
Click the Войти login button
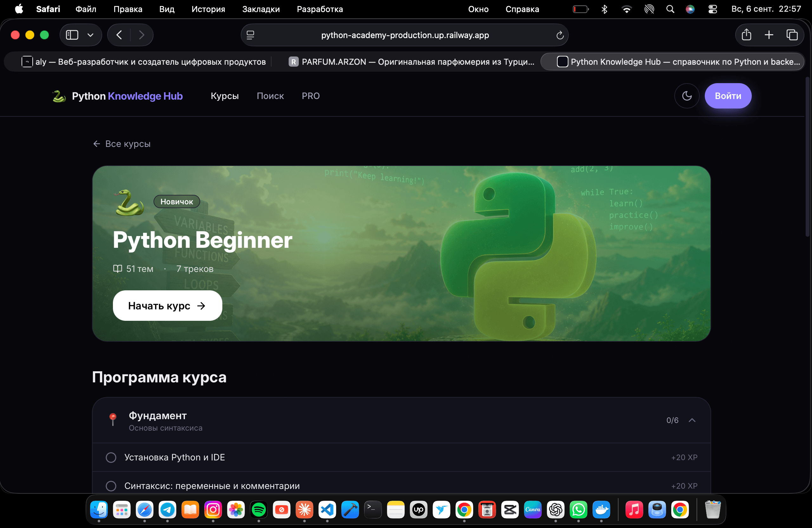click(728, 96)
